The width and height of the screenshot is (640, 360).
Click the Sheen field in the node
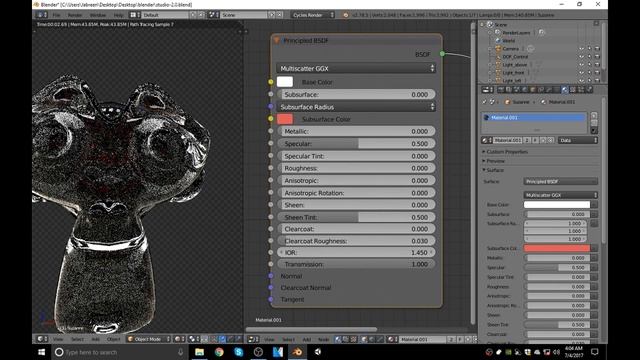click(356, 205)
